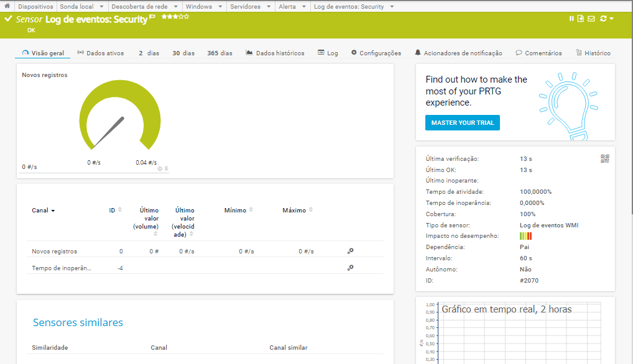Select the 365 dias tab
Image resolution: width=633 pixels, height=364 pixels.
219,53
